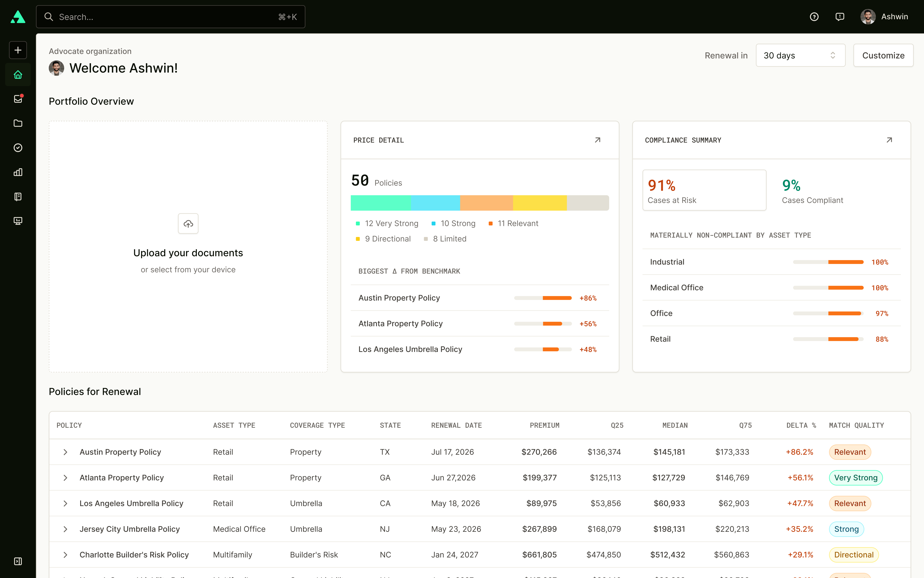924x578 pixels.
Task: Open the folder icon in the sidebar
Action: tap(18, 123)
